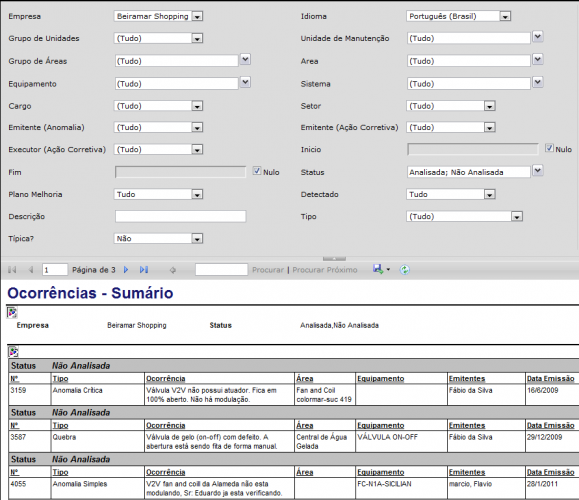Open the Plano Melhoria dropdown
The width and height of the screenshot is (579, 500).
(197, 195)
